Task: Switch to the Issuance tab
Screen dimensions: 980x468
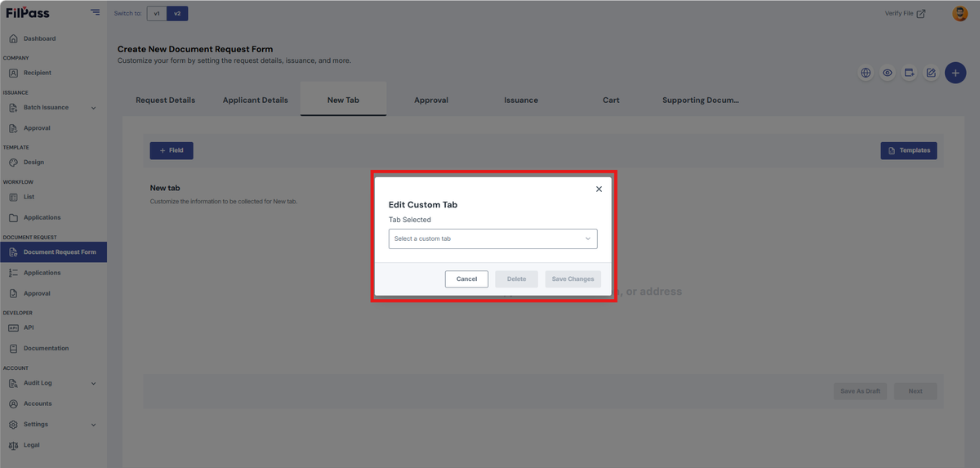Action: coord(521,100)
